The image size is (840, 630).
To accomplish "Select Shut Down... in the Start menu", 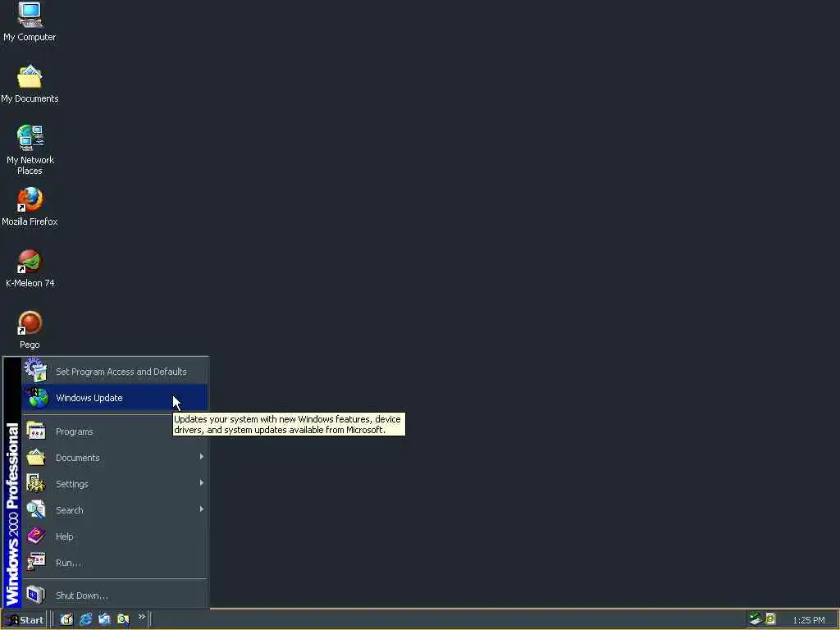I will point(115,596).
